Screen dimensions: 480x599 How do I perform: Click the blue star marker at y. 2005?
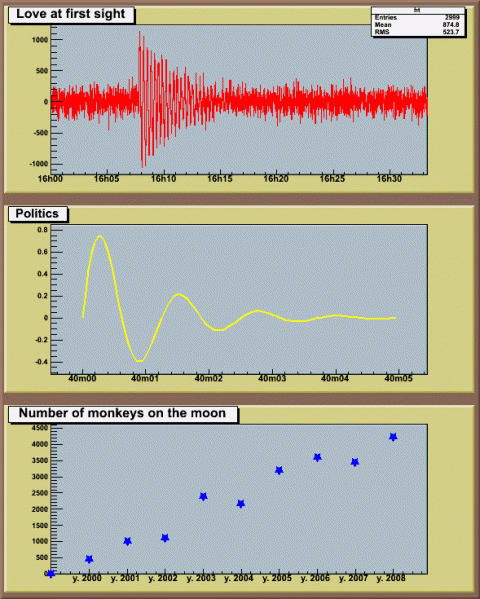pos(279,470)
